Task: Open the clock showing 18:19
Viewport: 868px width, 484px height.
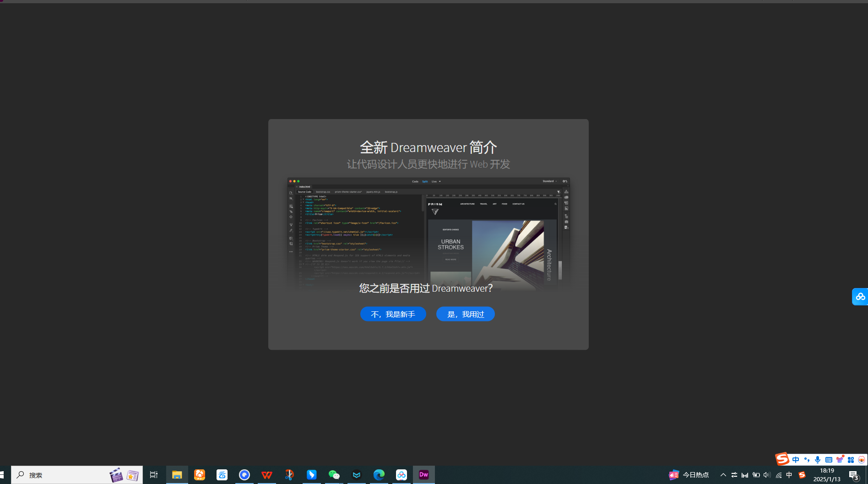Action: click(x=827, y=475)
